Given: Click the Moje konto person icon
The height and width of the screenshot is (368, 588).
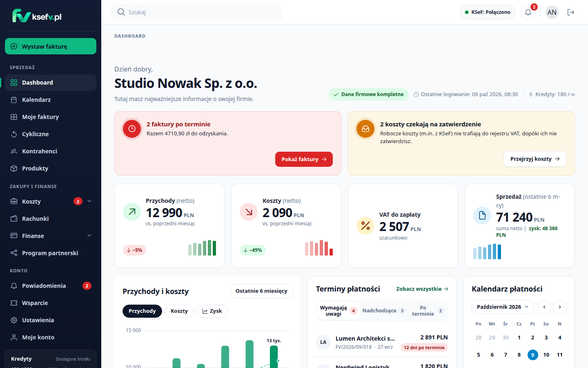Looking at the screenshot, I should (x=14, y=337).
